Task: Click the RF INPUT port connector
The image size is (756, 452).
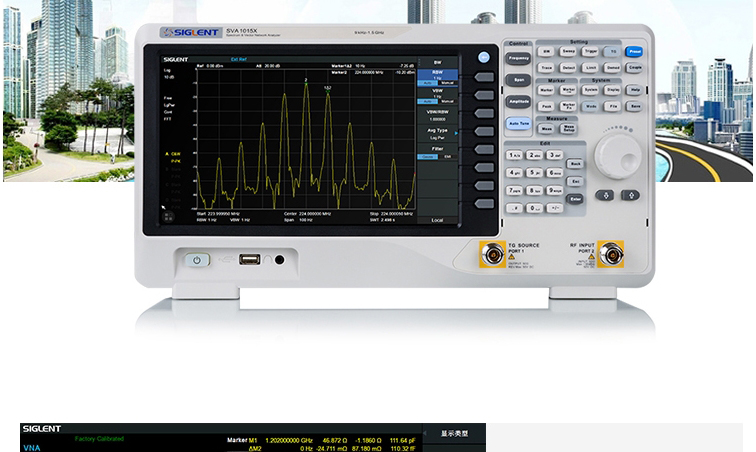Action: click(x=609, y=255)
